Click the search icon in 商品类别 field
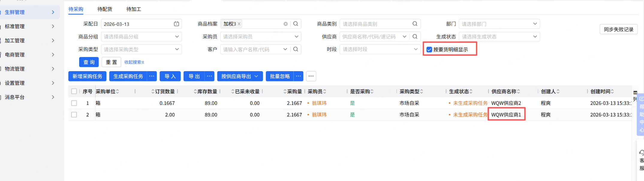This screenshot has width=644, height=181. point(415,24)
